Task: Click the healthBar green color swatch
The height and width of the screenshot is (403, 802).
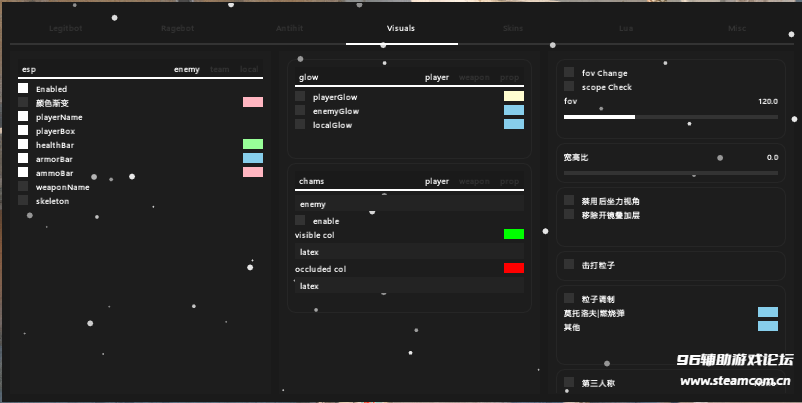Action: 252,145
